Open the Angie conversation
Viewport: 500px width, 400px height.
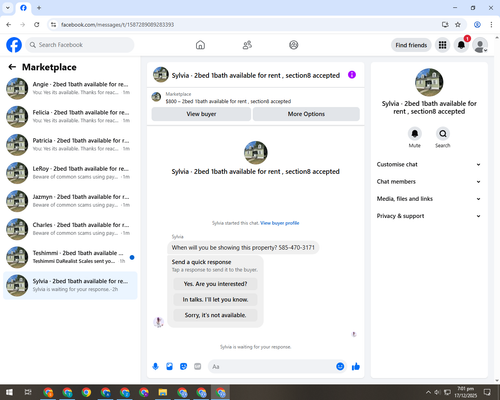pyautogui.click(x=70, y=88)
